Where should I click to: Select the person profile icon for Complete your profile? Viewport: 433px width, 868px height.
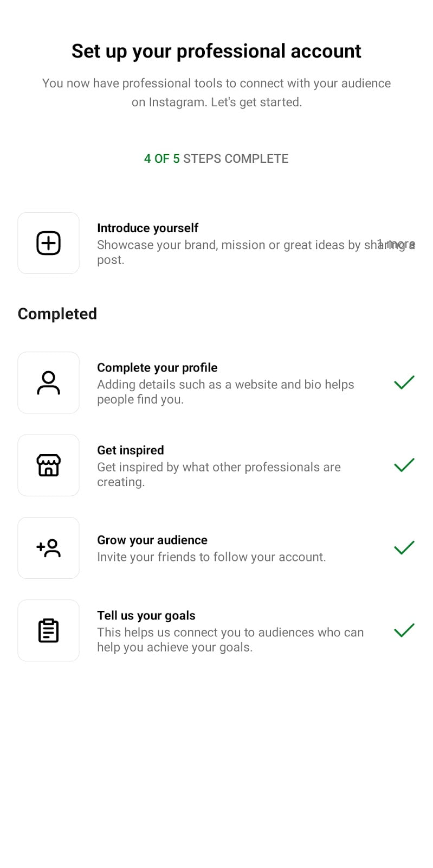pyautogui.click(x=48, y=382)
